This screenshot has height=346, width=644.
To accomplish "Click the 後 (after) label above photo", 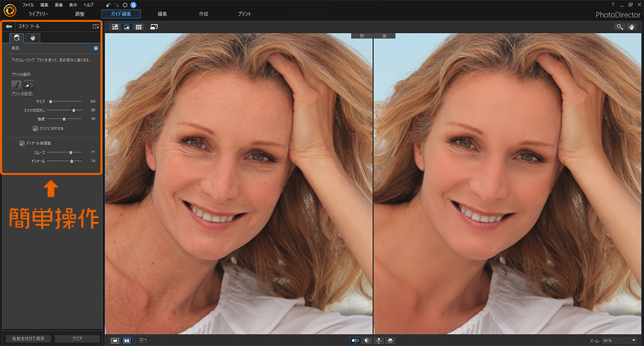I will 384,36.
